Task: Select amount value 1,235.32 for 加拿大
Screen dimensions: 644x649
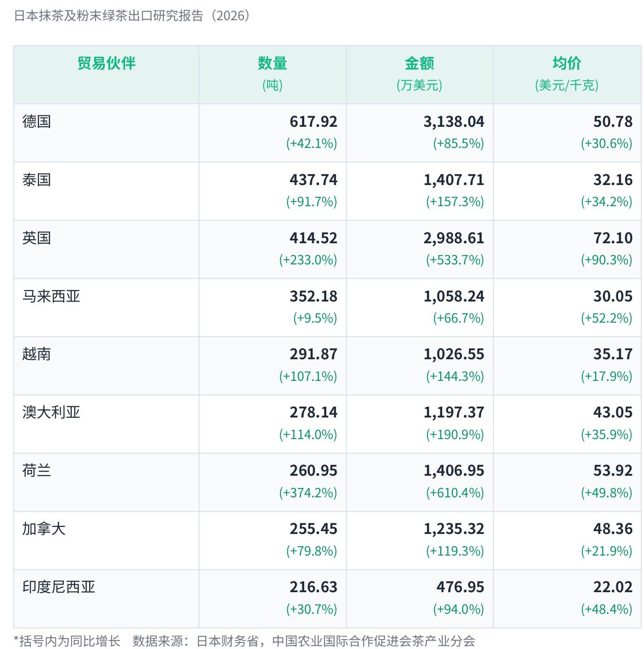Action: click(x=454, y=529)
